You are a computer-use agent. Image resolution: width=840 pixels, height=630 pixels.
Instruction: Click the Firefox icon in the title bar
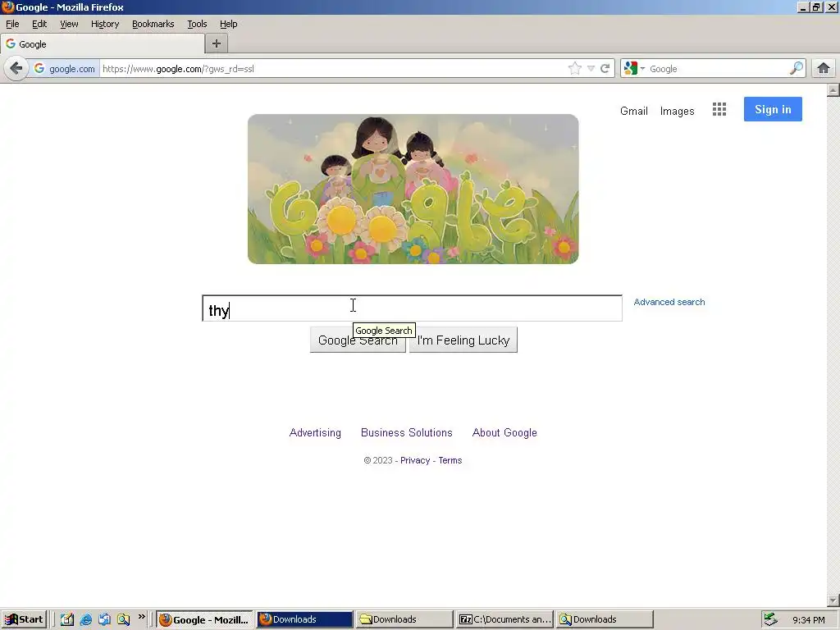click(7, 7)
